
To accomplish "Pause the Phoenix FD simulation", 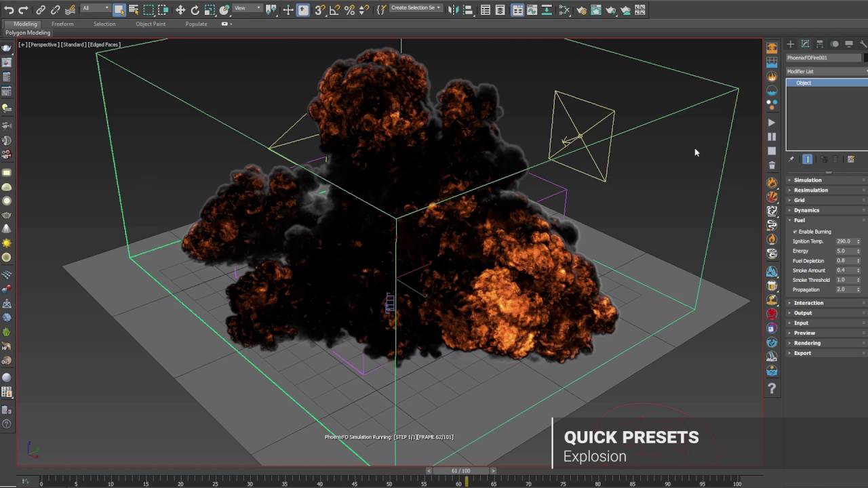I will click(x=772, y=137).
